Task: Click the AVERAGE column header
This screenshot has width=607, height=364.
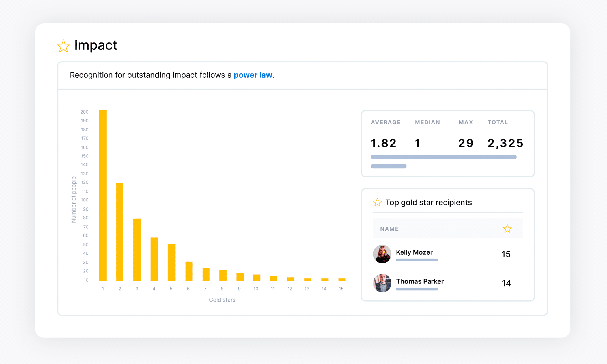Action: [386, 122]
